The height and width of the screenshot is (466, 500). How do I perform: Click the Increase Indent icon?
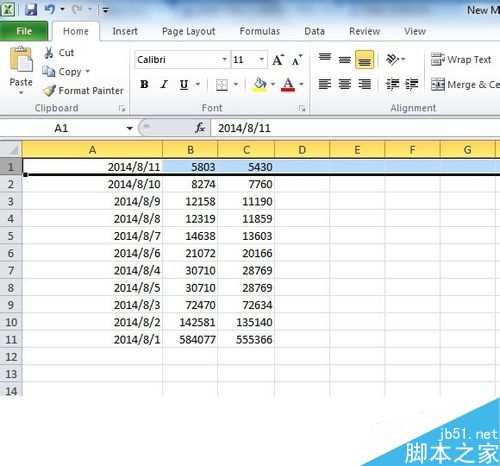point(412,84)
